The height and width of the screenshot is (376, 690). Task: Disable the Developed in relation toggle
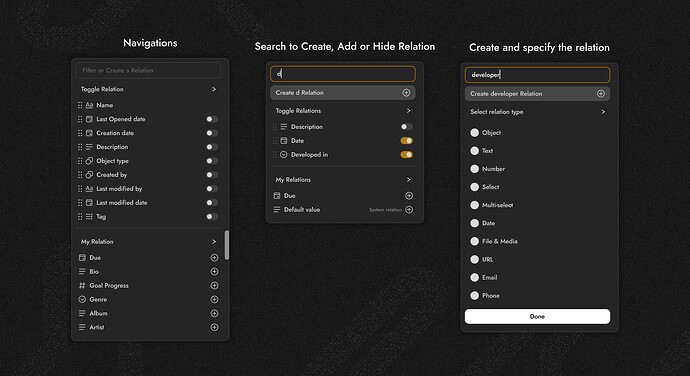pos(406,155)
